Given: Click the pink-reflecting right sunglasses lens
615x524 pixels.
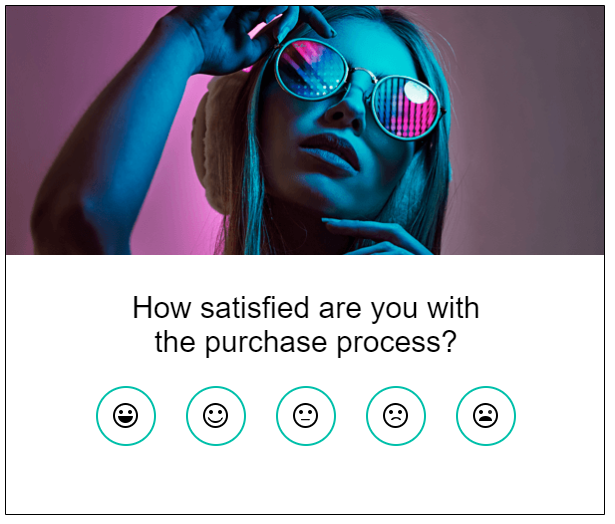Looking at the screenshot, I should pyautogui.click(x=407, y=105).
